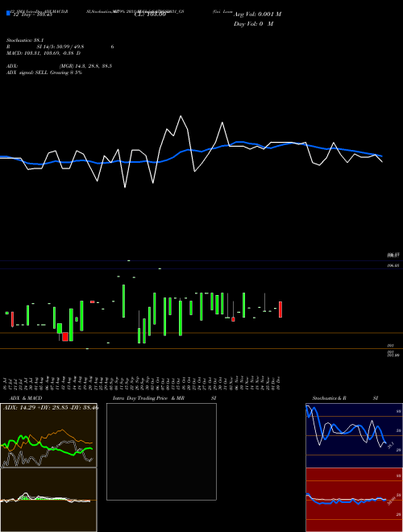Click the 'Intra Day Trading Price & MR' title
Viewport: 403px width, 532px height.
click(x=148, y=398)
